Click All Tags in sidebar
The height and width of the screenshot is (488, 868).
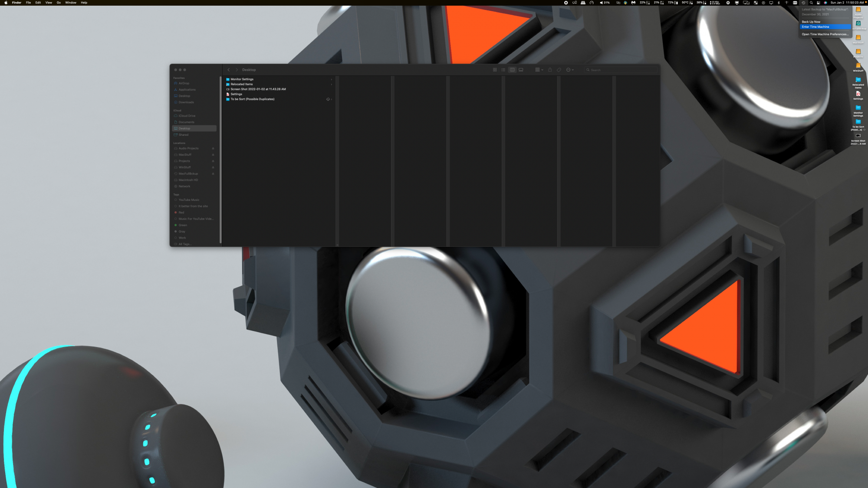pyautogui.click(x=184, y=244)
